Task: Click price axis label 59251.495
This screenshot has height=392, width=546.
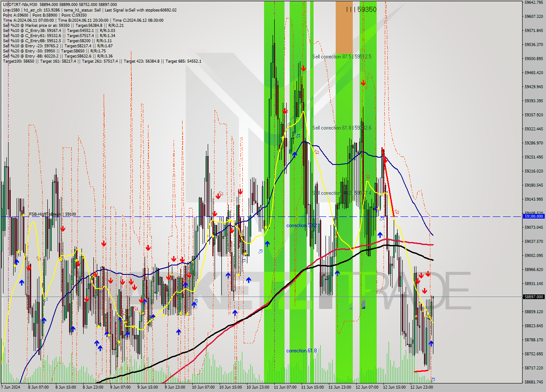Action: pos(534,157)
